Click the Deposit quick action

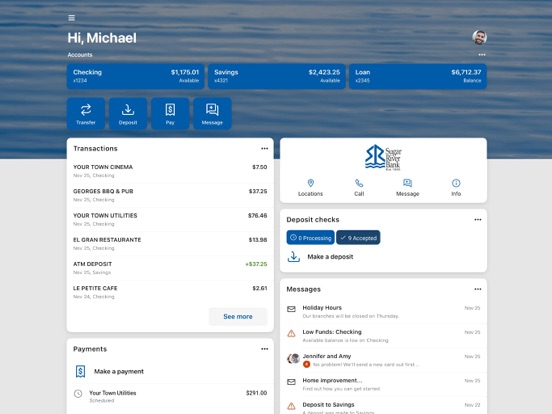click(128, 114)
